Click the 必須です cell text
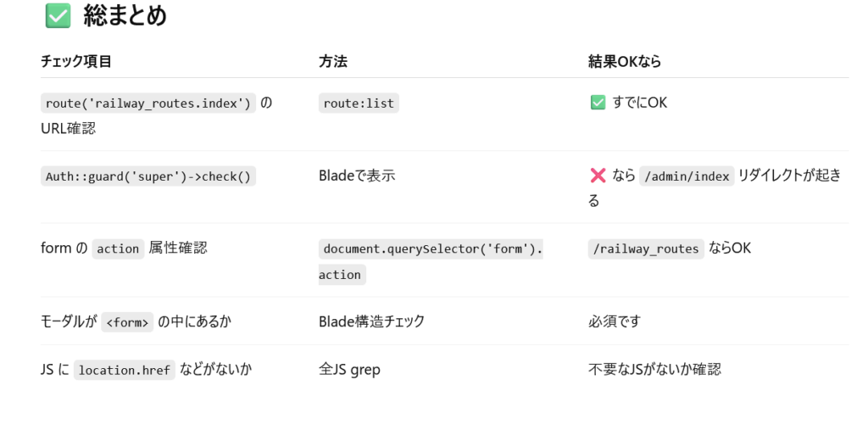Image resolution: width=868 pixels, height=430 pixels. 615,321
